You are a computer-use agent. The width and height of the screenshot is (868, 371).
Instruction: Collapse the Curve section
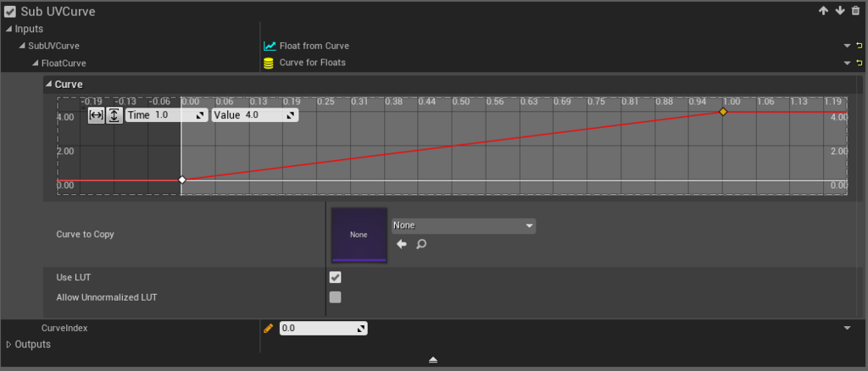48,85
